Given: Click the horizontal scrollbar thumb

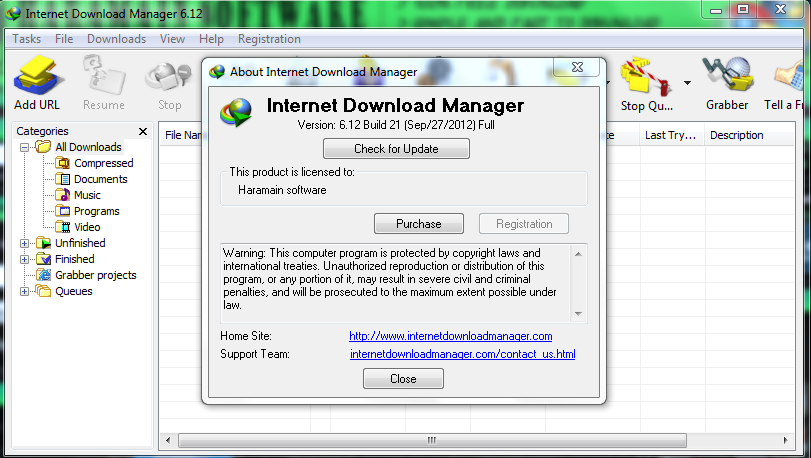Looking at the screenshot, I should pos(432,440).
